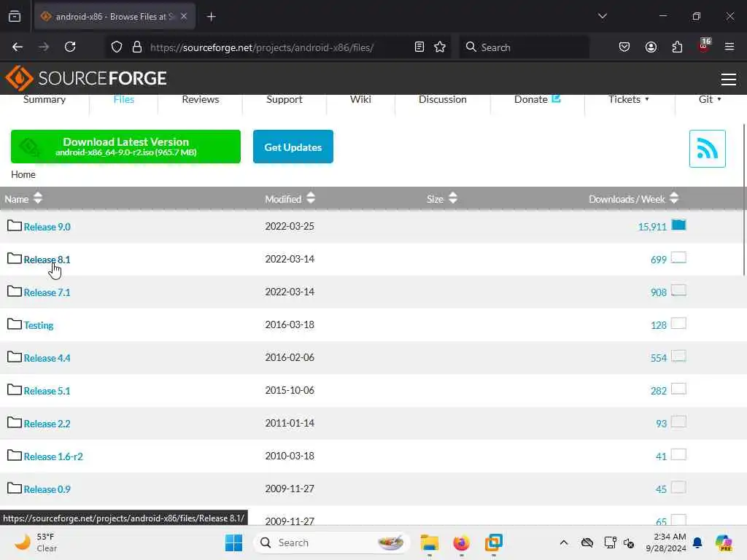
Task: Click the 908 downloads count
Action: (659, 292)
